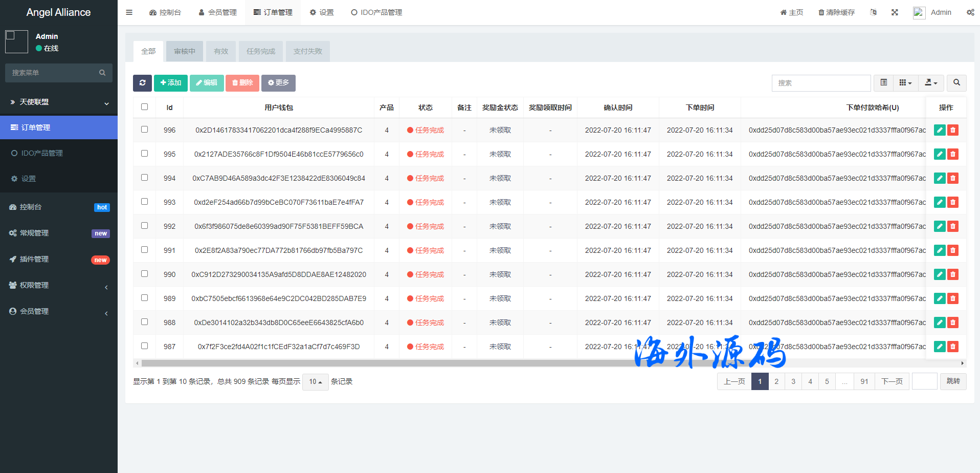
Task: Click the refresh table icon button
Action: 142,83
